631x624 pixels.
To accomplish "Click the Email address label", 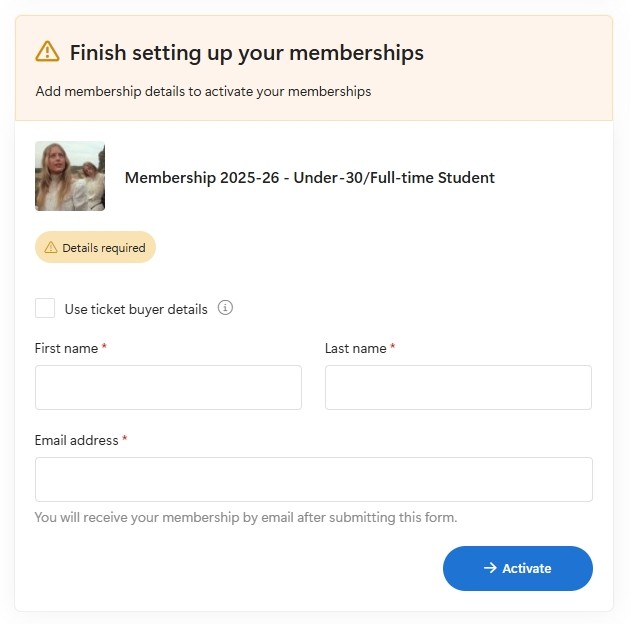I will (76, 440).
